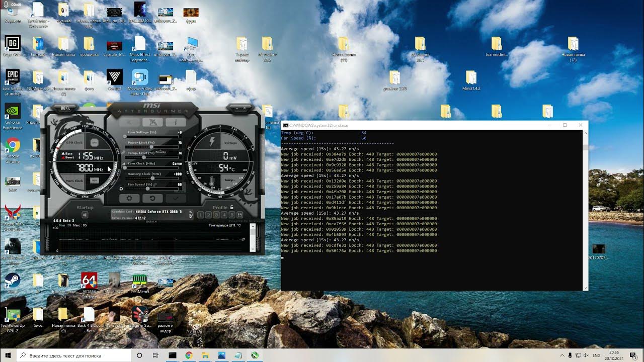
Task: Select Days Gone desktop shortcut
Action: click(x=13, y=46)
